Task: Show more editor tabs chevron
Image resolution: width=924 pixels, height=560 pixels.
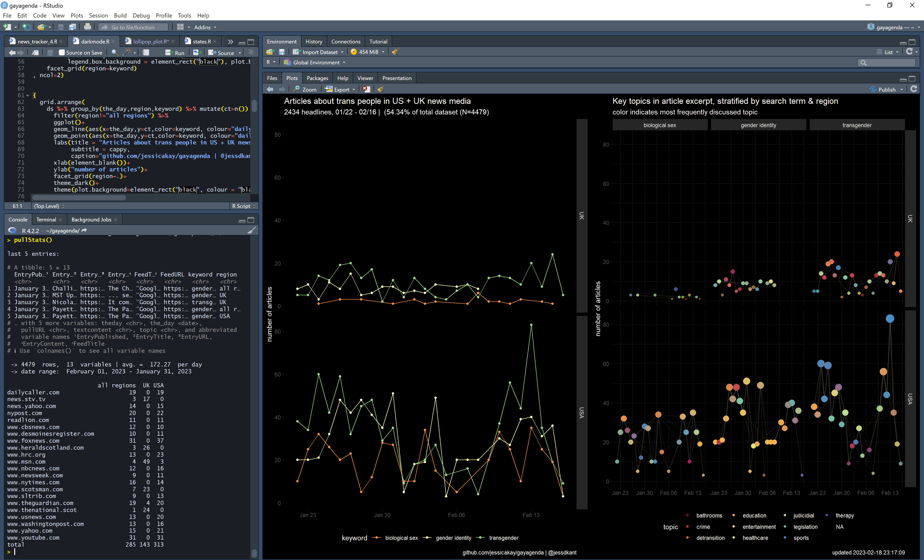Action: [x=230, y=42]
